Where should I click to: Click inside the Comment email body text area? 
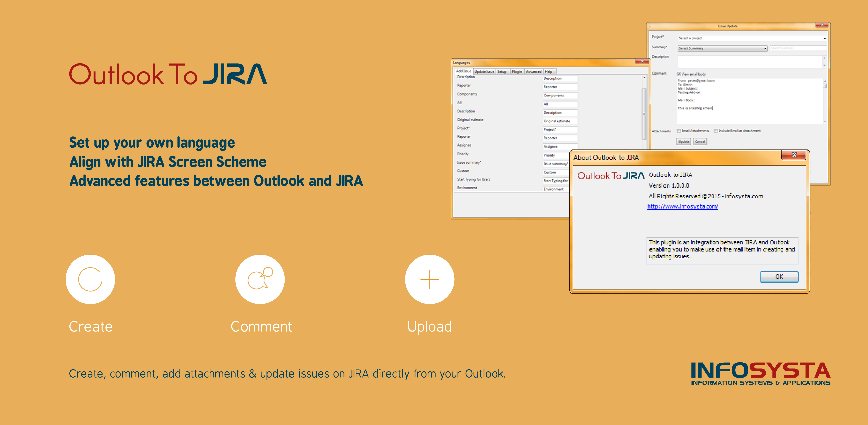[750, 101]
